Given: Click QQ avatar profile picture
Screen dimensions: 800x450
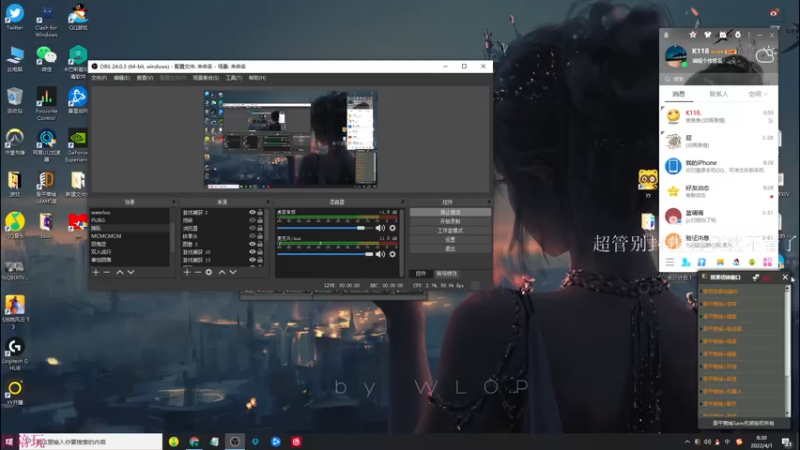Looking at the screenshot, I should (x=676, y=56).
